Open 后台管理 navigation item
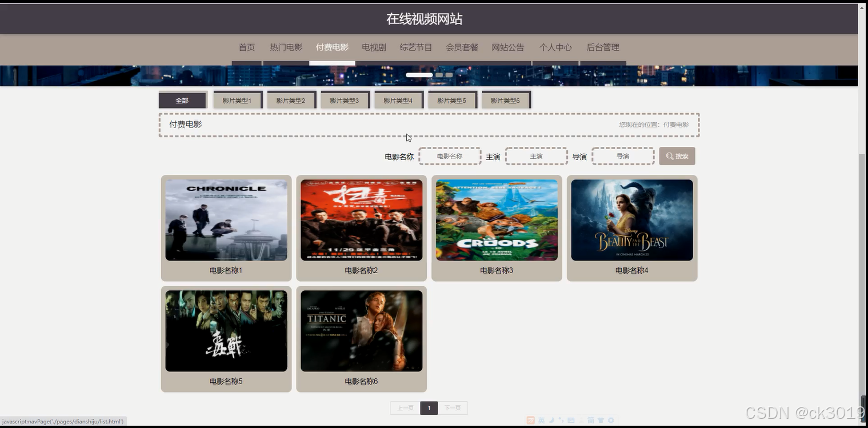The width and height of the screenshot is (868, 428). coord(603,47)
